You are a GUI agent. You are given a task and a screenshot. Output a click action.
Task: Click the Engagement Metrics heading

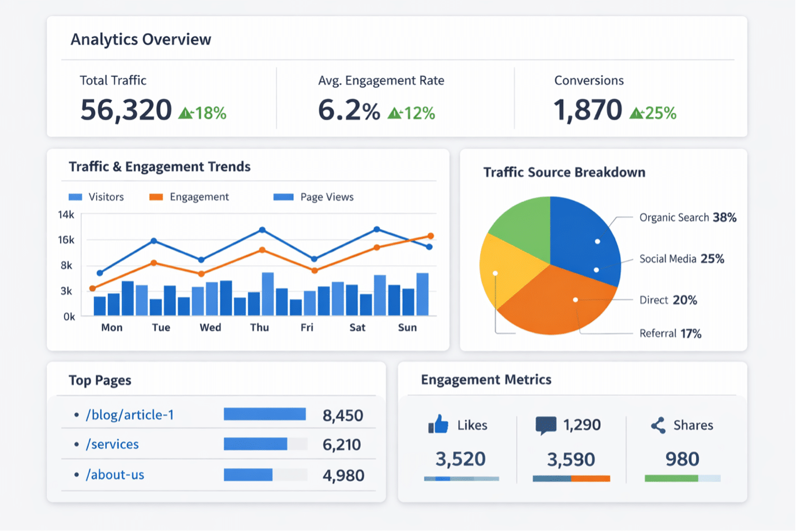[x=486, y=380]
